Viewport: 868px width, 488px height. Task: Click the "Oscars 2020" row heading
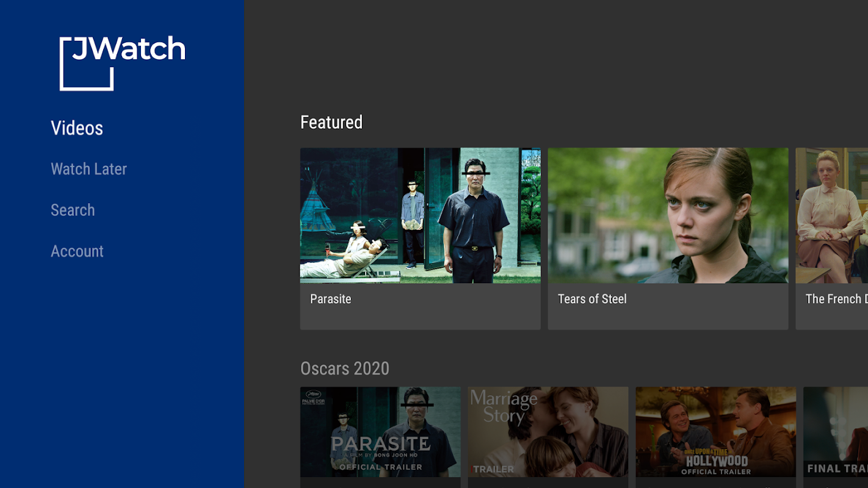coord(345,368)
